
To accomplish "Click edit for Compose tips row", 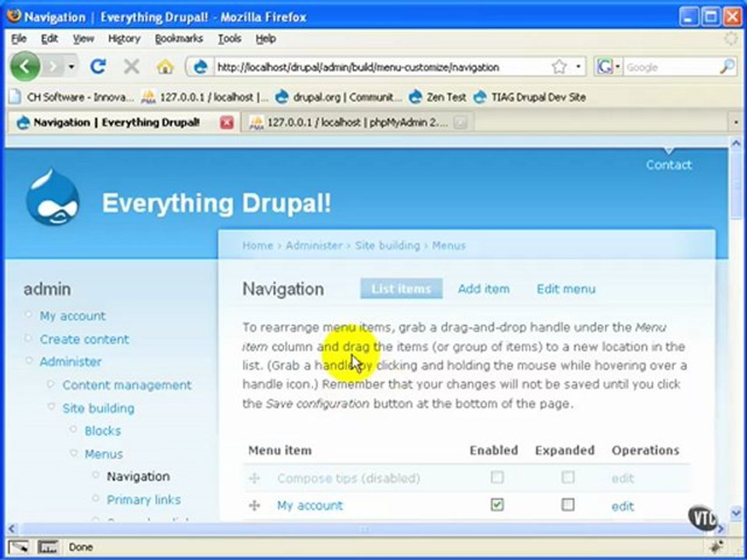I will (622, 478).
